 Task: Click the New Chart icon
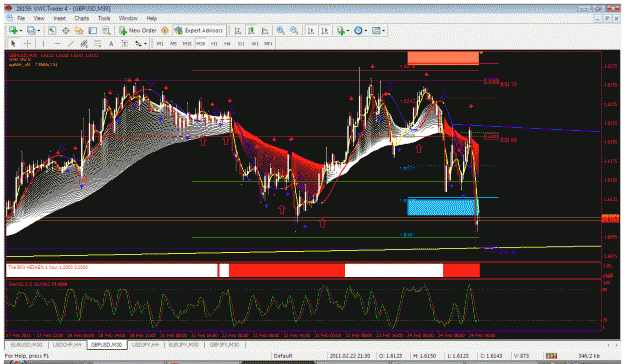(12, 31)
